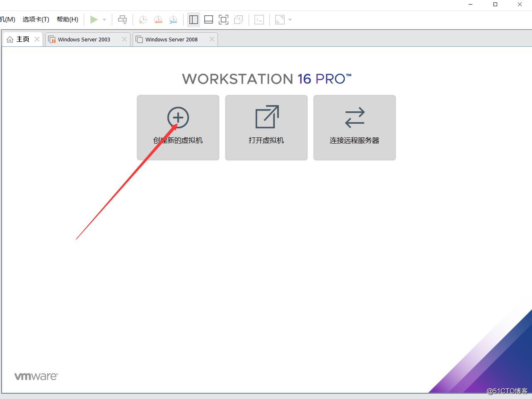
Task: Open the 帮助(H) menu
Action: 68,19
